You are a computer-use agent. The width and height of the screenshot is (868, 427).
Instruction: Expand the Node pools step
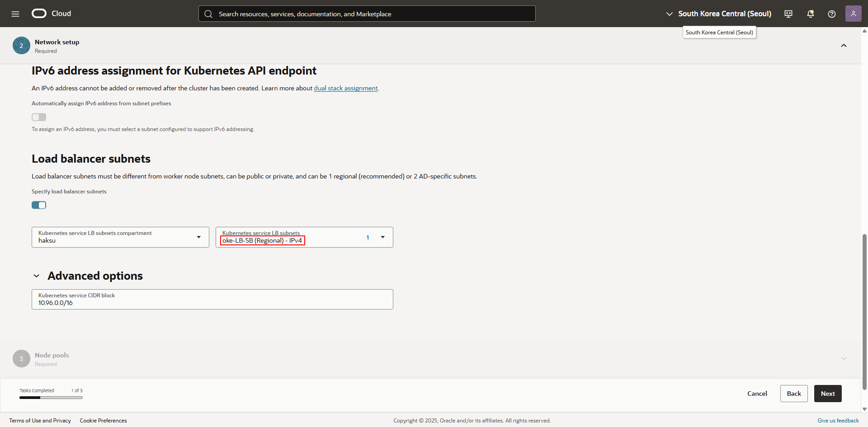[844, 359]
